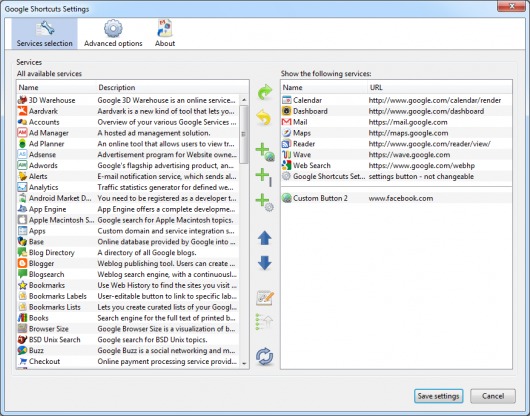Select BSD Unix Search row
The image size is (530, 416).
pos(128,340)
